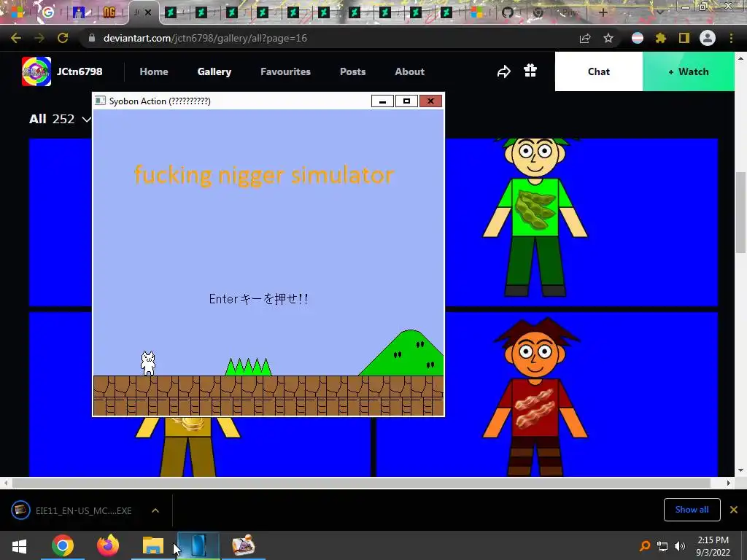Toggle the Chrome side panel
The height and width of the screenshot is (560, 747).
(684, 38)
